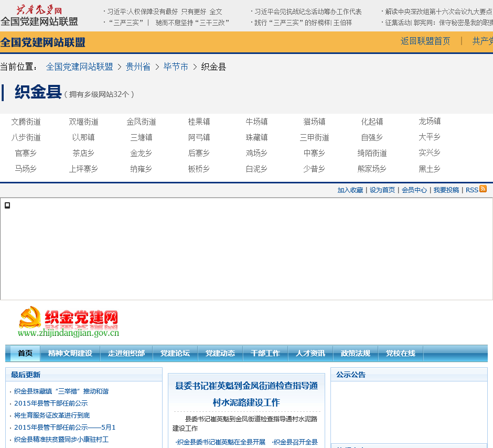Viewport: 493px width, 448px height.
Task: Open the 板桥乡 link
Action: tap(199, 169)
